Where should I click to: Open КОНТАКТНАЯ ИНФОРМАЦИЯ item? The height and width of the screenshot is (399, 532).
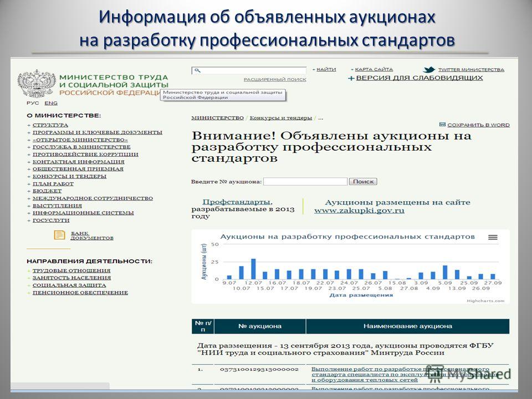click(78, 162)
